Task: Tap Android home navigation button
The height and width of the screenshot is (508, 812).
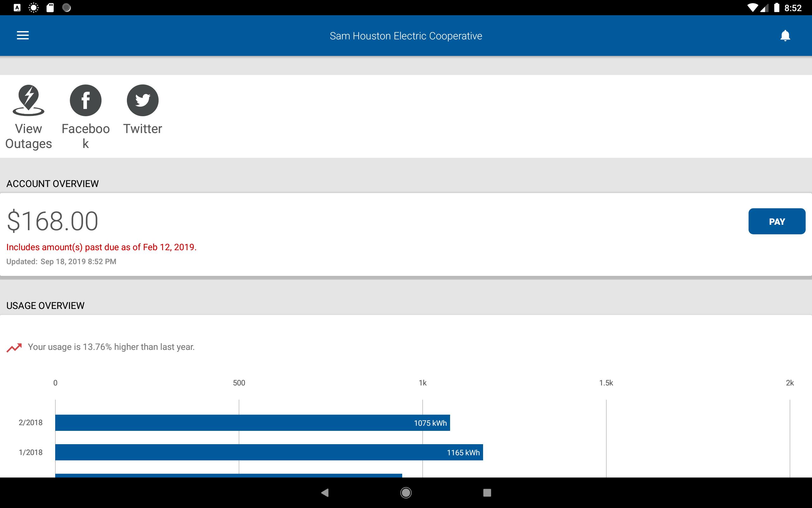Action: 406,492
